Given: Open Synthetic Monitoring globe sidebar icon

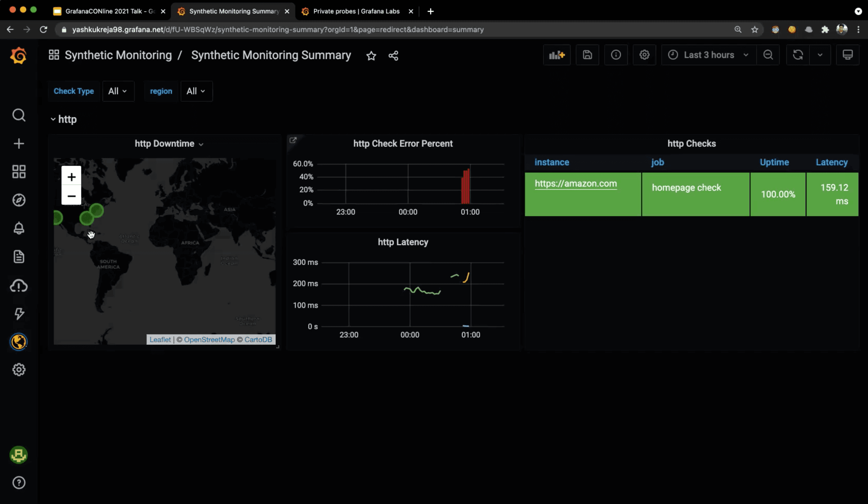Looking at the screenshot, I should click(x=19, y=342).
